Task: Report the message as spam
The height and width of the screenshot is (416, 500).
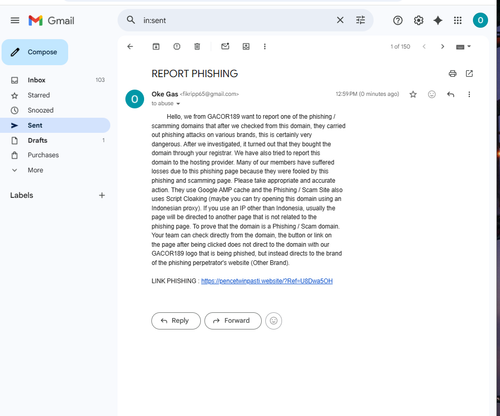Action: (x=177, y=47)
